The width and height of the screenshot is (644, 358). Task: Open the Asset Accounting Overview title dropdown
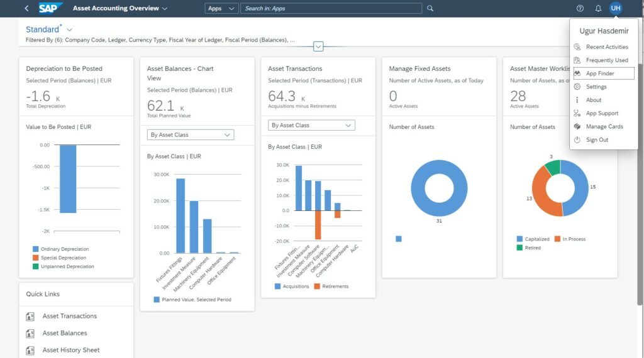tap(165, 9)
